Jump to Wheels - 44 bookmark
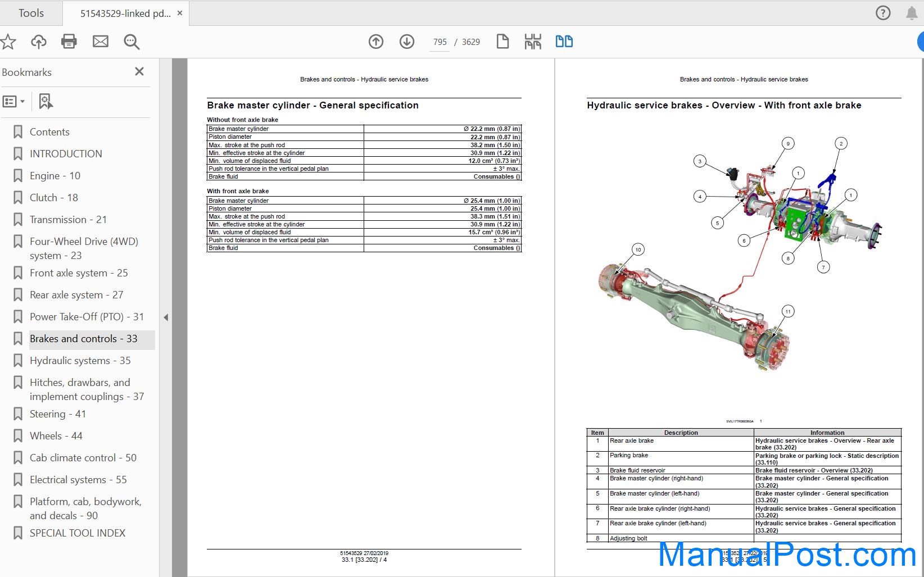 click(56, 436)
